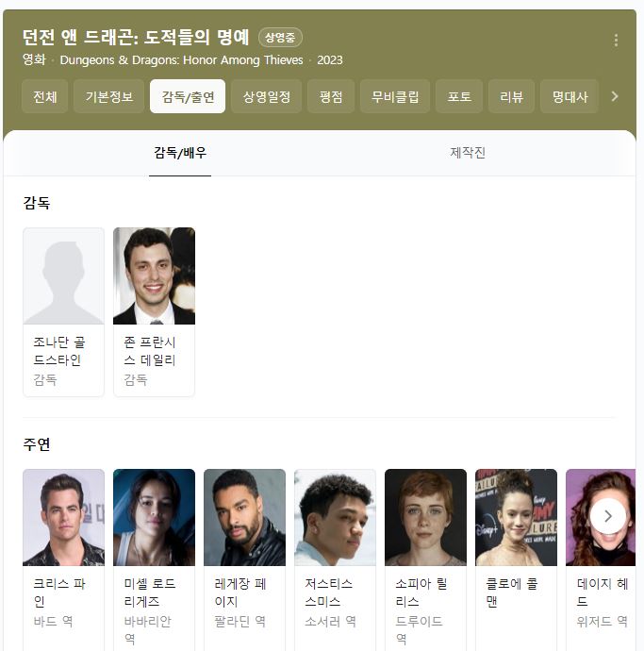
Task: Expand more tabs with right chevron arrow
Action: pos(615,97)
